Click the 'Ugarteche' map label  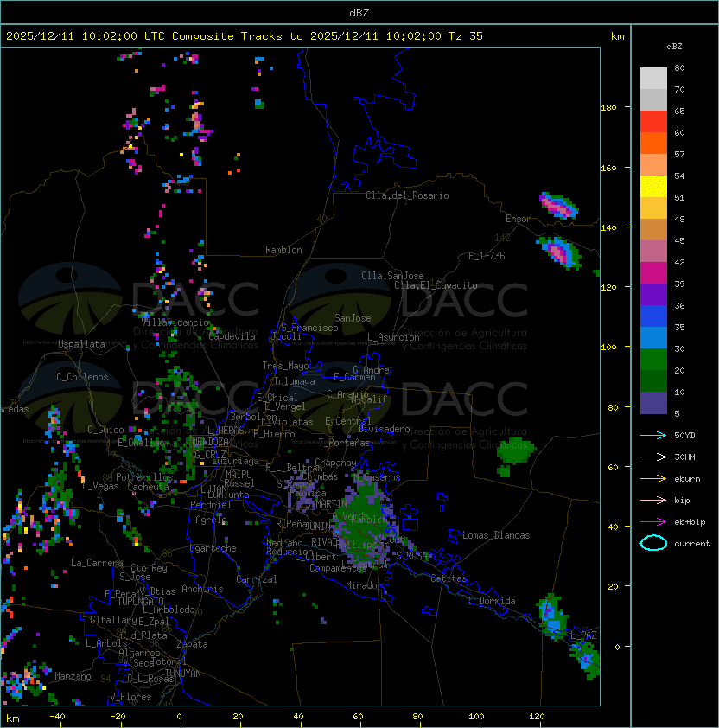click(213, 548)
